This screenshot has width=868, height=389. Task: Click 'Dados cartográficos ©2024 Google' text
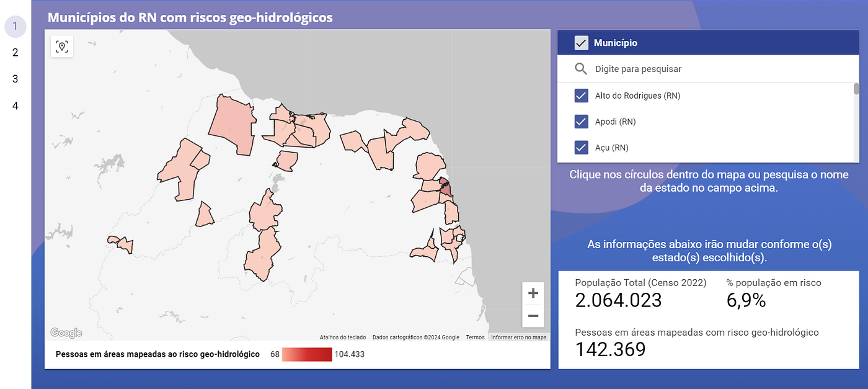tap(416, 338)
